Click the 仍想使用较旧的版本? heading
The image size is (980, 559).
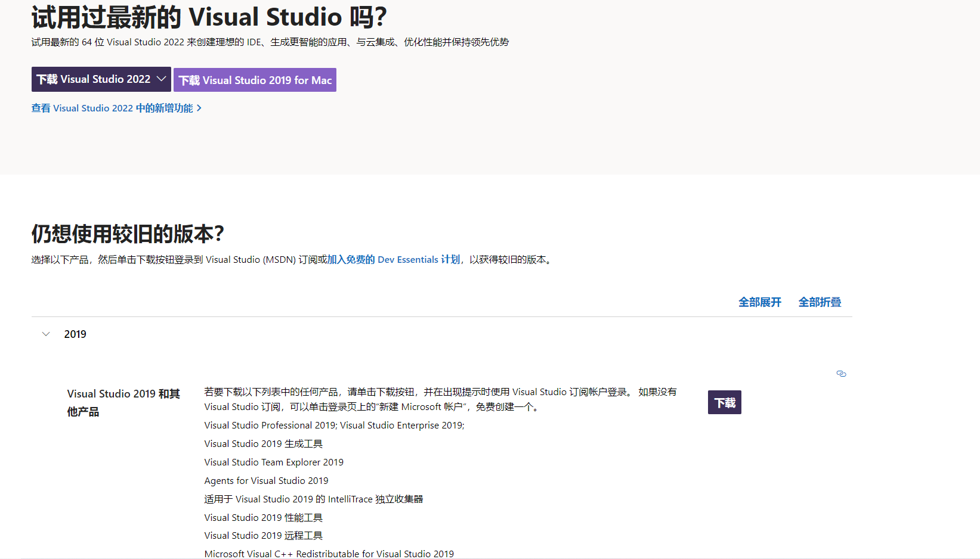tap(128, 234)
